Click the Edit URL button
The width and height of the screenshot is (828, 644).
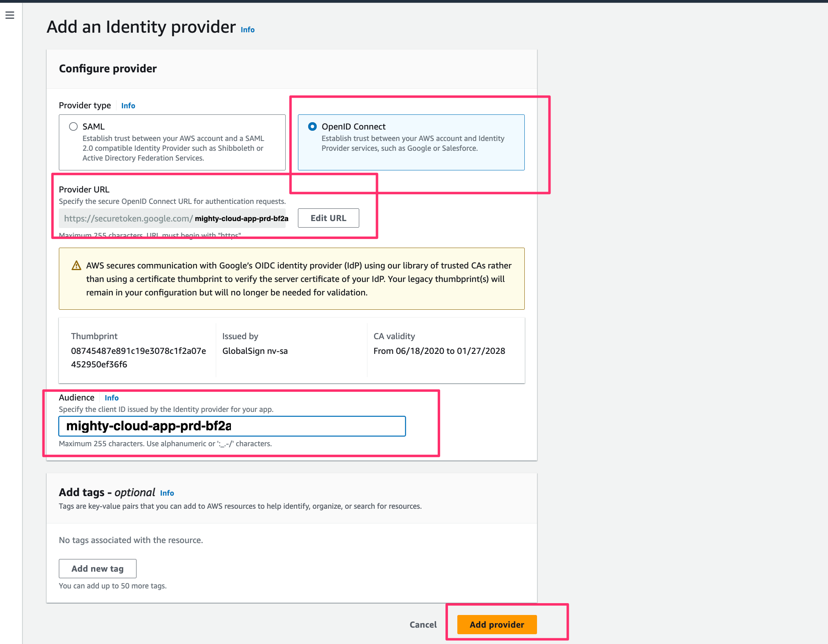[328, 218]
